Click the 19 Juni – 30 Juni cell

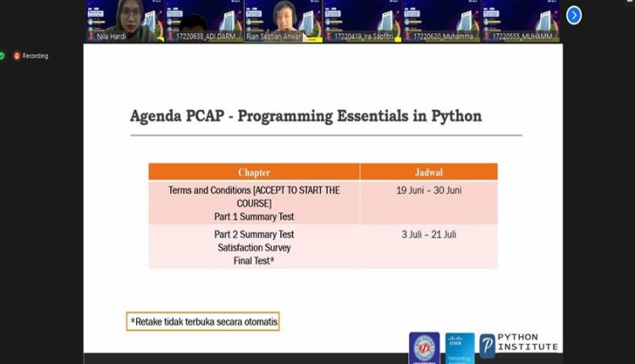[x=429, y=202]
